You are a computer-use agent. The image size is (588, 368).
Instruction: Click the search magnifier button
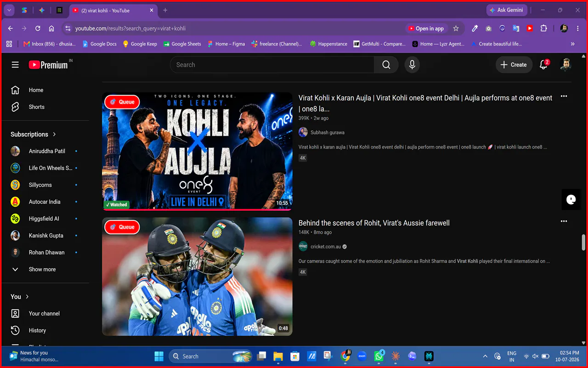tap(386, 65)
